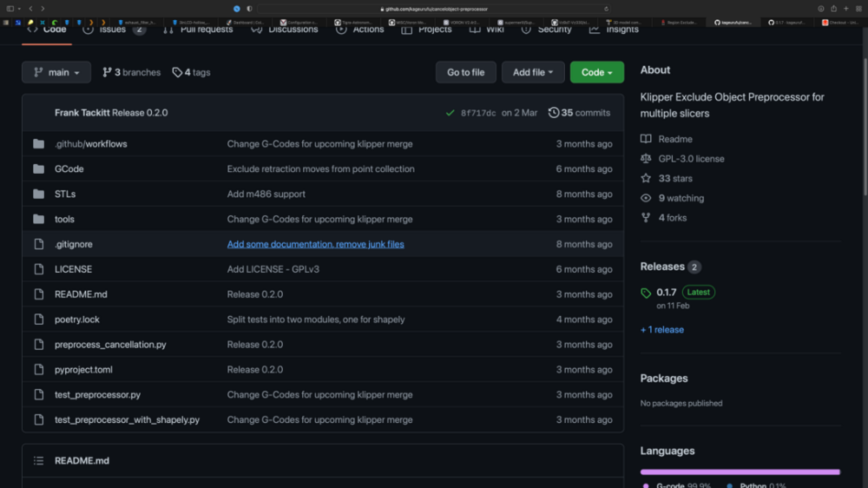Open the Insights tab
This screenshot has height=488, width=868.
[614, 30]
